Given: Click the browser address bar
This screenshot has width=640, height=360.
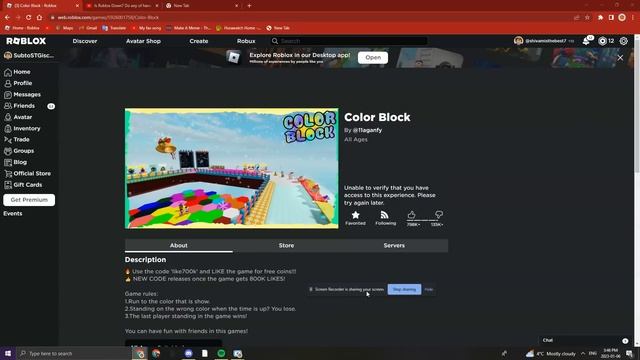Looking at the screenshot, I should pyautogui.click(x=310, y=18).
